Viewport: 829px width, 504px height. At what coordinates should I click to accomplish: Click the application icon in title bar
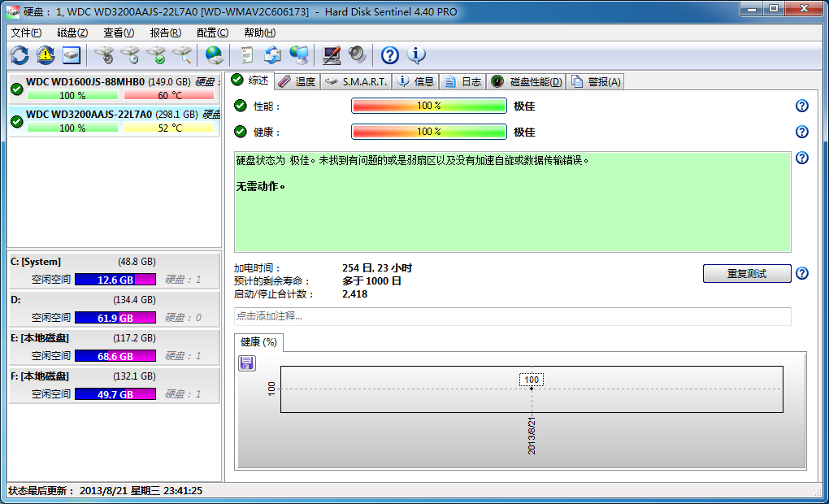[13, 11]
